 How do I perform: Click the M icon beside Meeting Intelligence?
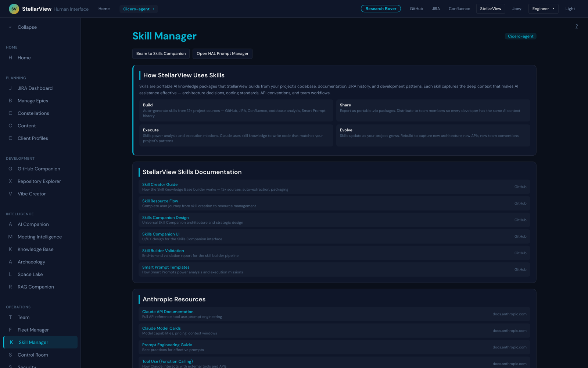pos(10,237)
